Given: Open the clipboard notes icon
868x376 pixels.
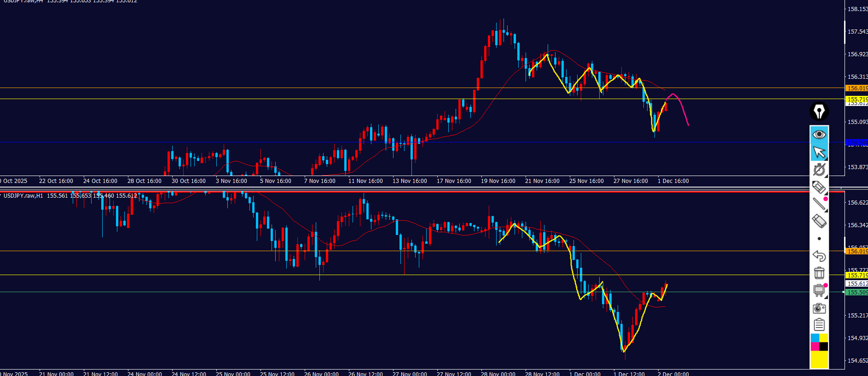Looking at the screenshot, I should click(819, 325).
